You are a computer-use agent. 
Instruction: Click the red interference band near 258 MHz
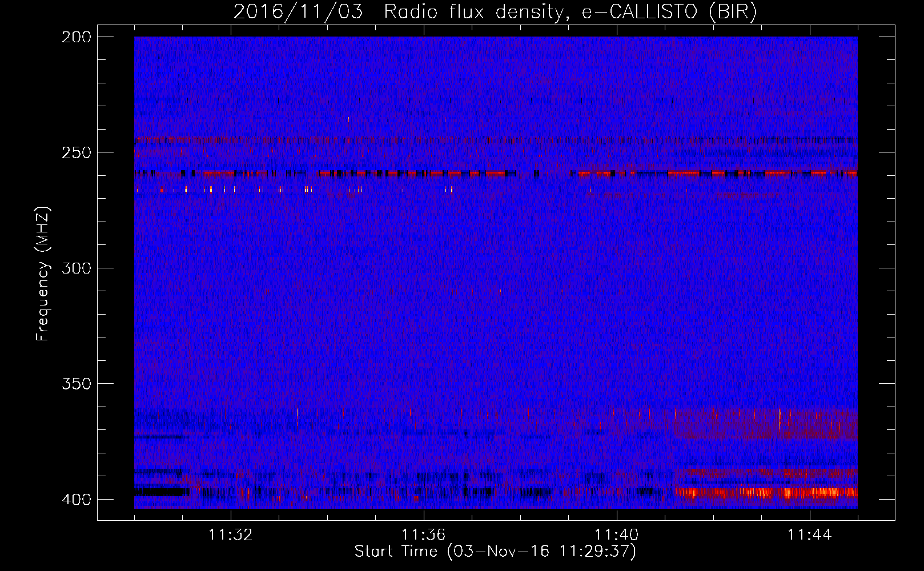coord(495,173)
